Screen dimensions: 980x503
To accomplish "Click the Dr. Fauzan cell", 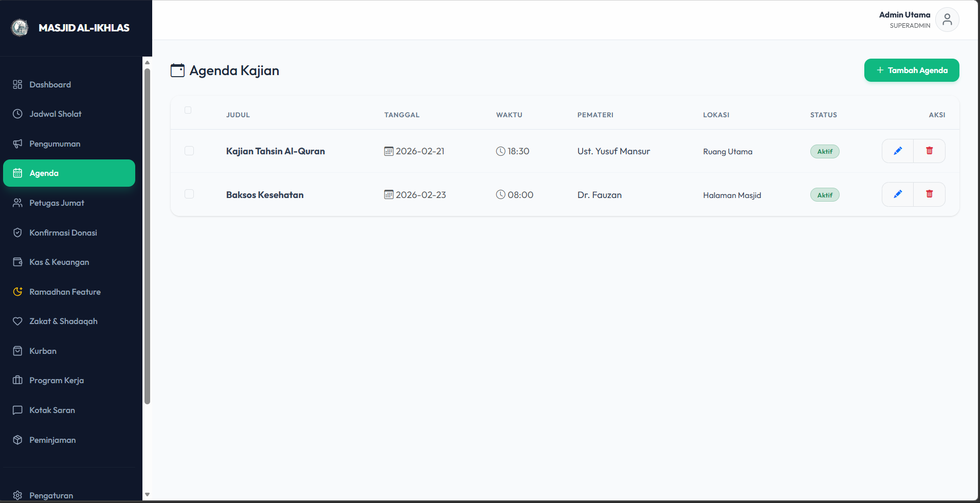I will [x=600, y=195].
